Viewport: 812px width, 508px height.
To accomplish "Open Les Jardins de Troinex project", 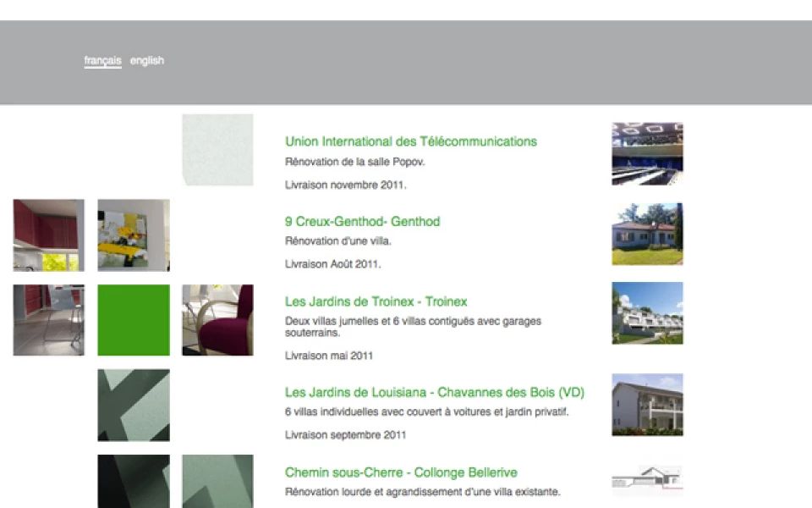I will (376, 301).
